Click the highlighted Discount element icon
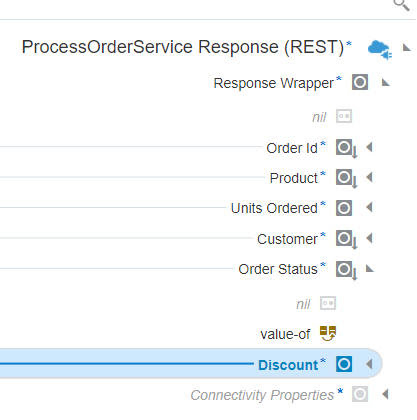This screenshot has height=420, width=417. coord(344,364)
